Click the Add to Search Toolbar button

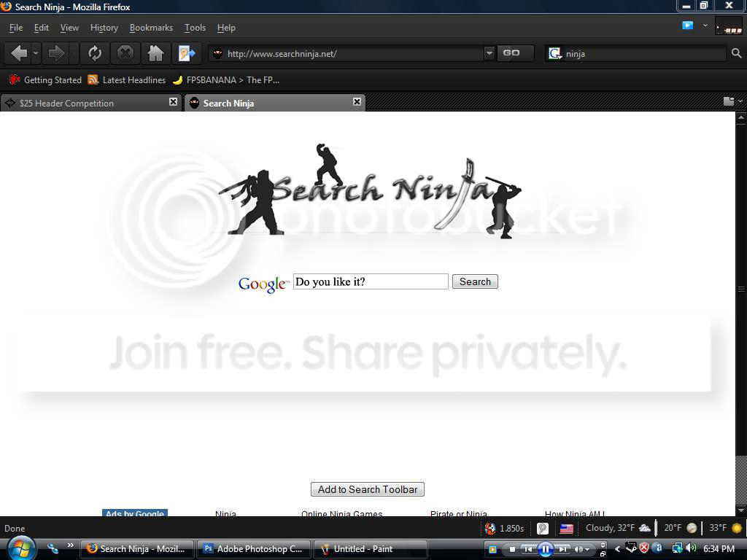[368, 489]
